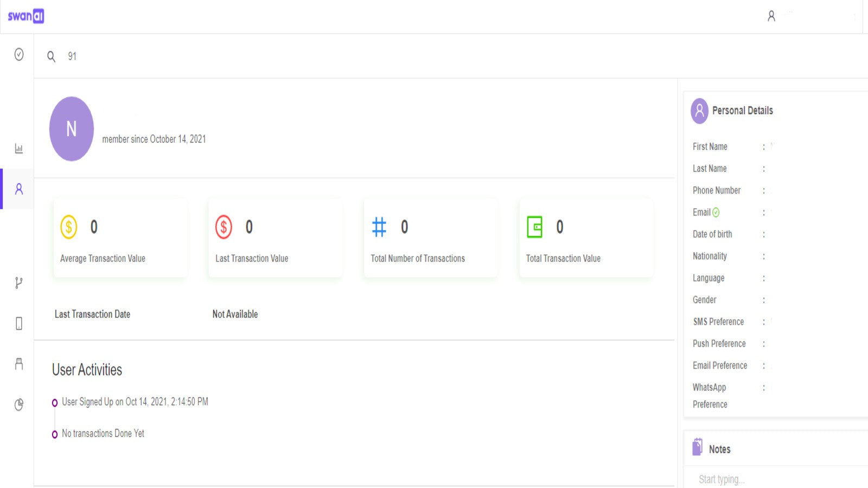The width and height of the screenshot is (868, 488).
Task: Click the green email verified checkmark
Action: tap(716, 213)
